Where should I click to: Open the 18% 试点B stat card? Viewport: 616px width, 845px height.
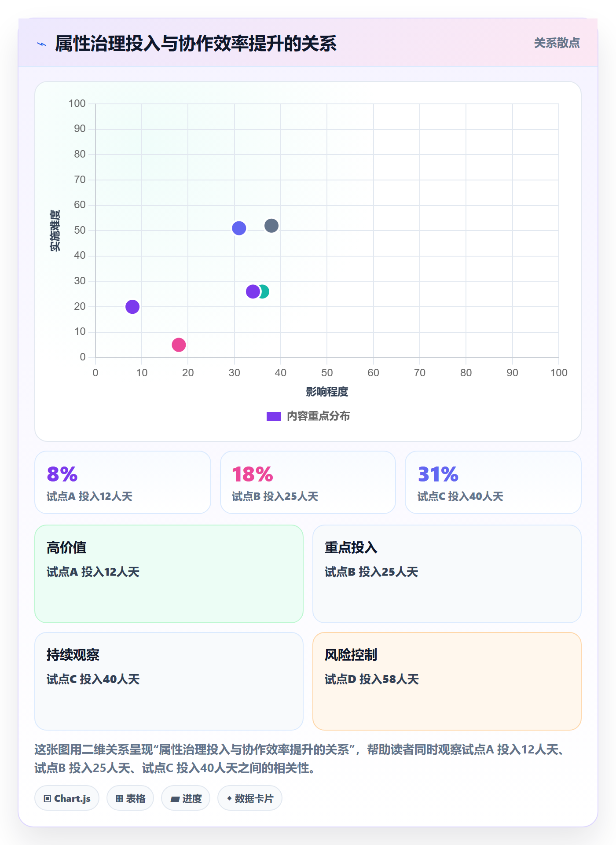(x=308, y=482)
